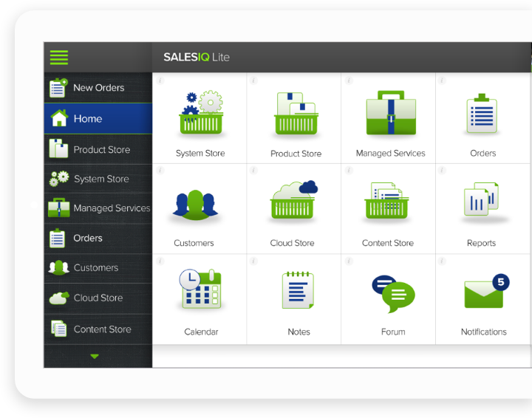Click the Reports tile label

[481, 243]
